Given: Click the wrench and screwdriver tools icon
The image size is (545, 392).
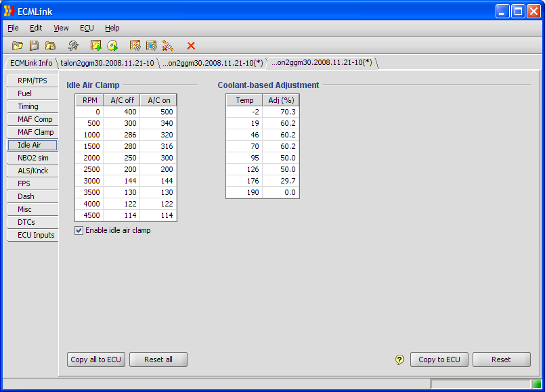Looking at the screenshot, I should click(x=73, y=45).
